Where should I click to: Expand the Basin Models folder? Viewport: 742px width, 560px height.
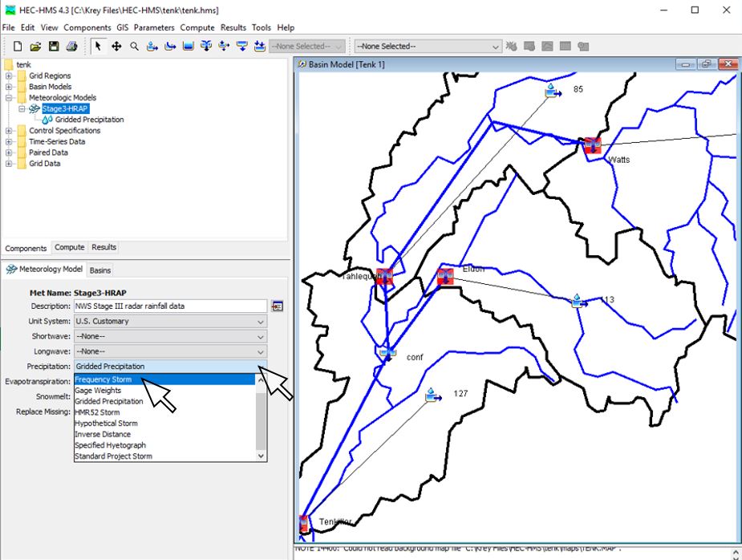(9, 87)
